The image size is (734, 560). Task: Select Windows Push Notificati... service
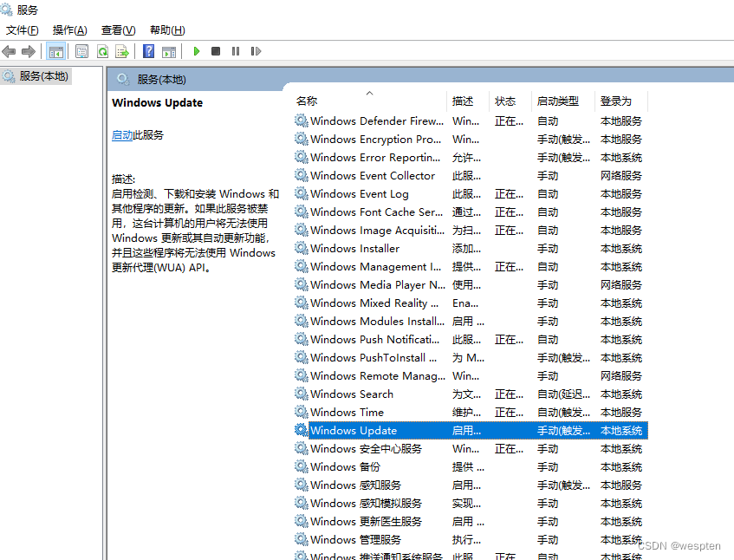pyautogui.click(x=374, y=339)
